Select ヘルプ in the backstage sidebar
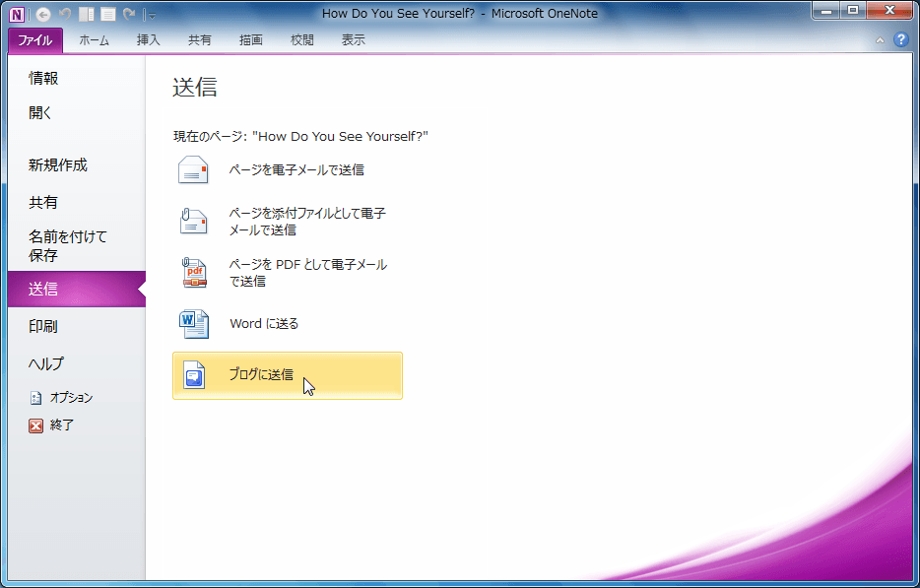920x588 pixels. click(76, 363)
